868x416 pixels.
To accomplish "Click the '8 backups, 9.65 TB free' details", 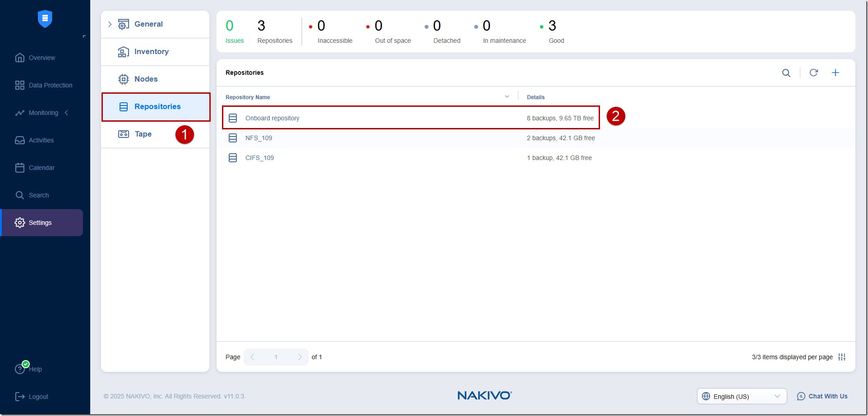I will (560, 118).
